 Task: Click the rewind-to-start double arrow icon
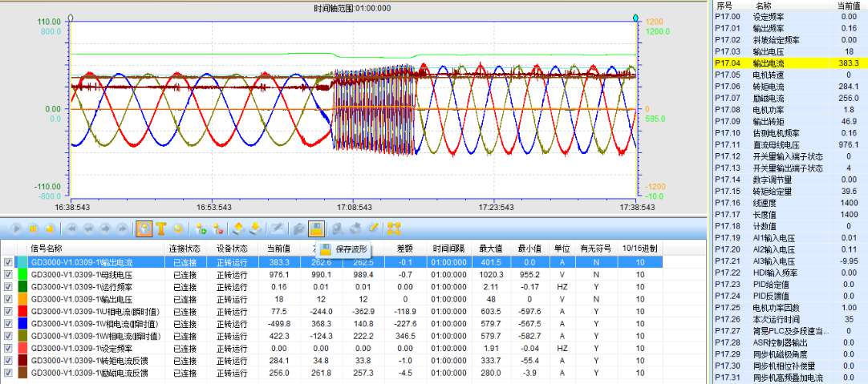point(71,228)
